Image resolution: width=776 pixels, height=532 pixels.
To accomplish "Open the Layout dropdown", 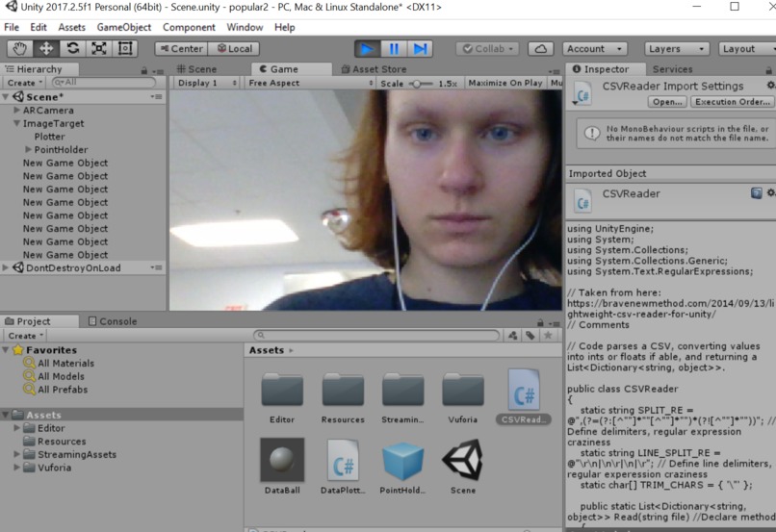I will click(746, 48).
